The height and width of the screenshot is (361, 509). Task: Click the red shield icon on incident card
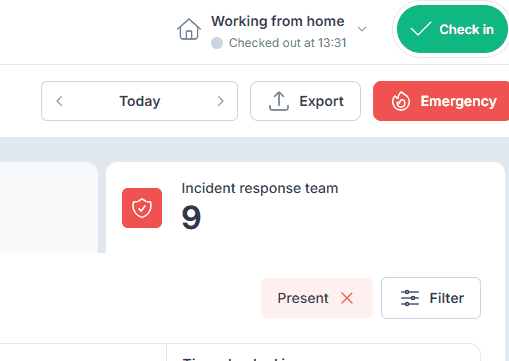142,208
